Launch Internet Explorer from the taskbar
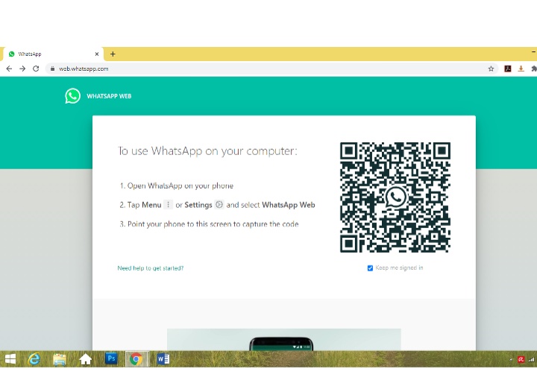This screenshot has width=537, height=392. tap(34, 359)
